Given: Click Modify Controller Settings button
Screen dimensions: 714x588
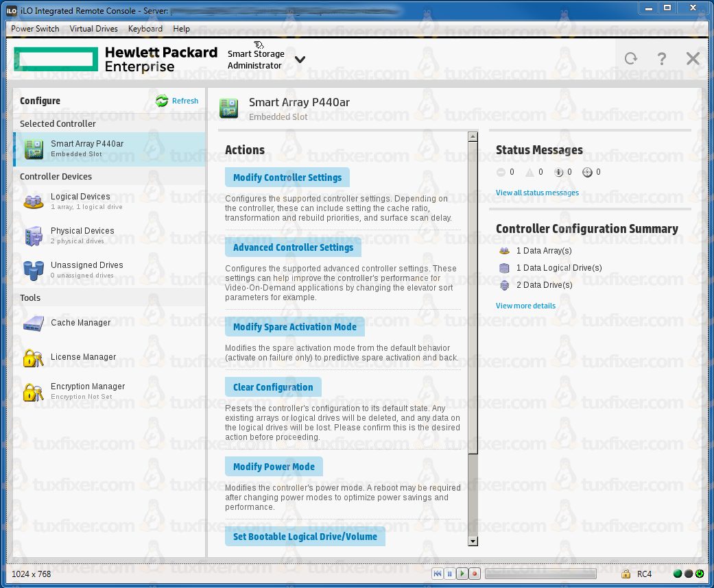Looking at the screenshot, I should coord(287,177).
